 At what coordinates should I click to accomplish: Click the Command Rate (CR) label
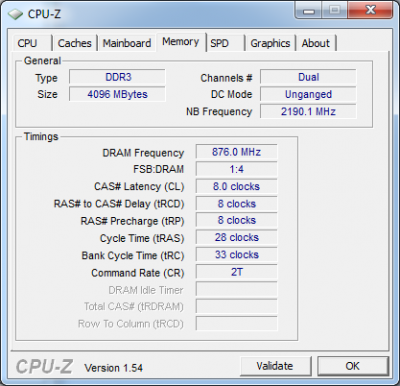[138, 273]
